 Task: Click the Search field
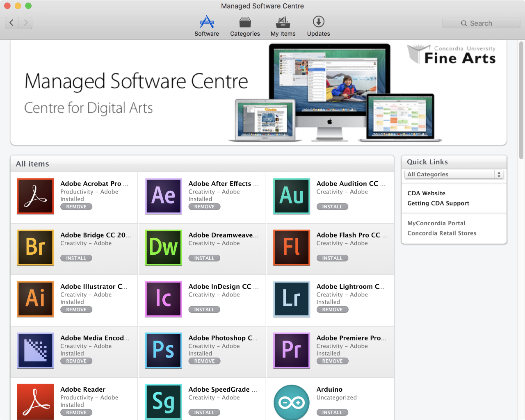coord(481,23)
